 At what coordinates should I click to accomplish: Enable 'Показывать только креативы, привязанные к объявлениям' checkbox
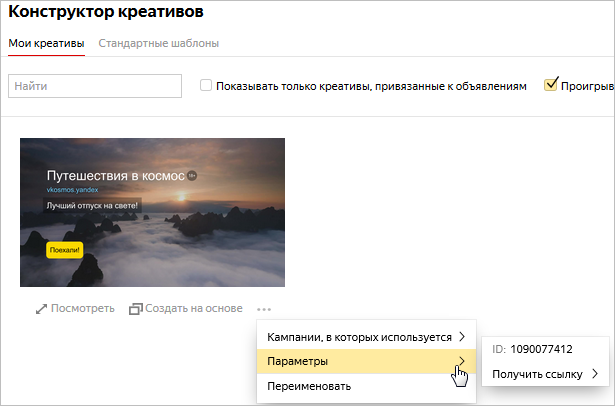[206, 85]
